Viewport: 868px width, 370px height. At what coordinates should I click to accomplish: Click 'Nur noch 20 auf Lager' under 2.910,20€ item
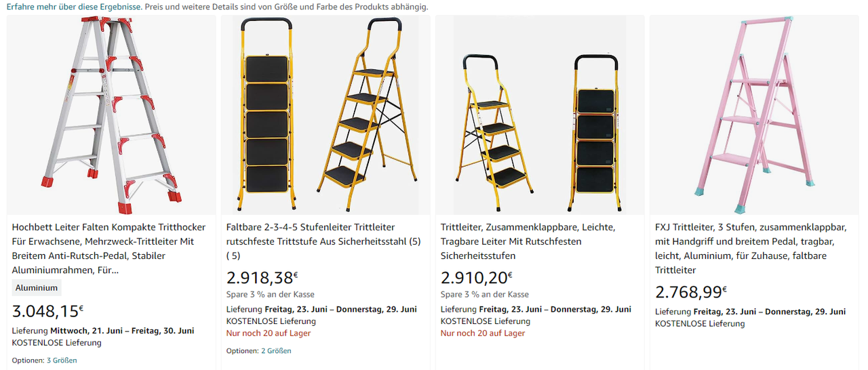point(483,333)
